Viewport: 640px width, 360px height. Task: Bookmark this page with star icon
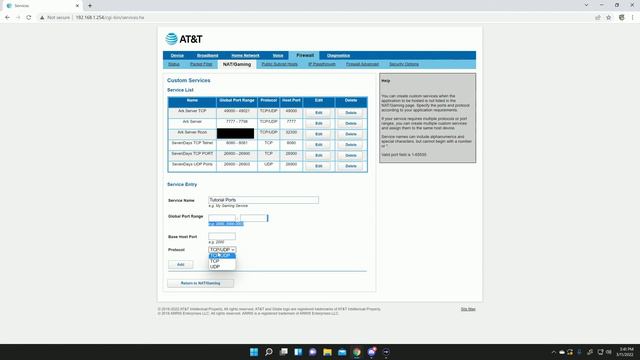click(x=609, y=18)
